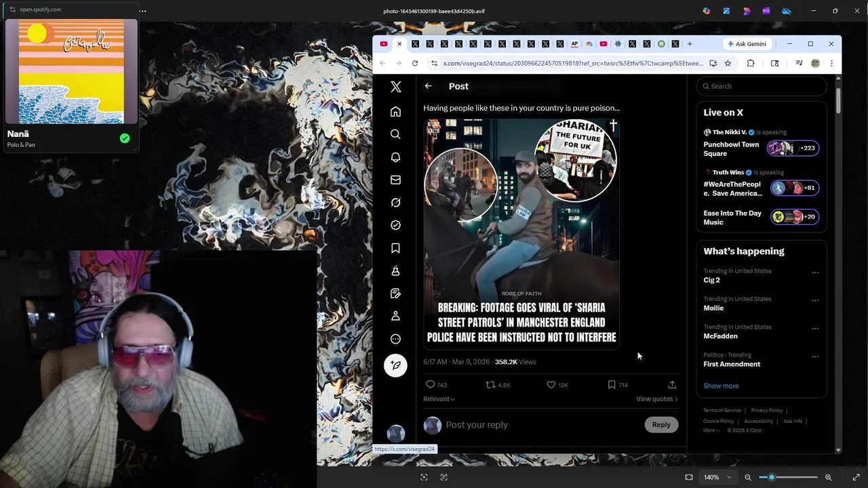
Task: Open the Relevant replies sort dropdown
Action: 439,399
